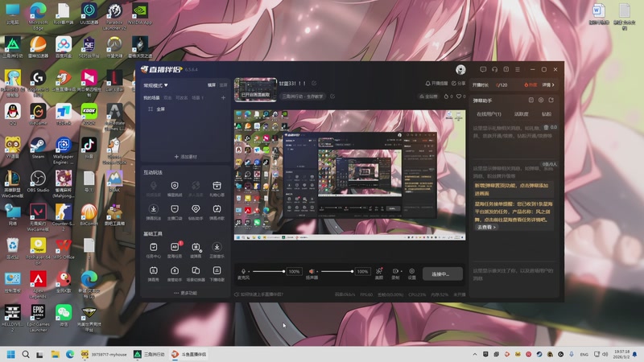Expand 更多功能 more functions
The width and height of the screenshot is (644, 362).
[185, 293]
